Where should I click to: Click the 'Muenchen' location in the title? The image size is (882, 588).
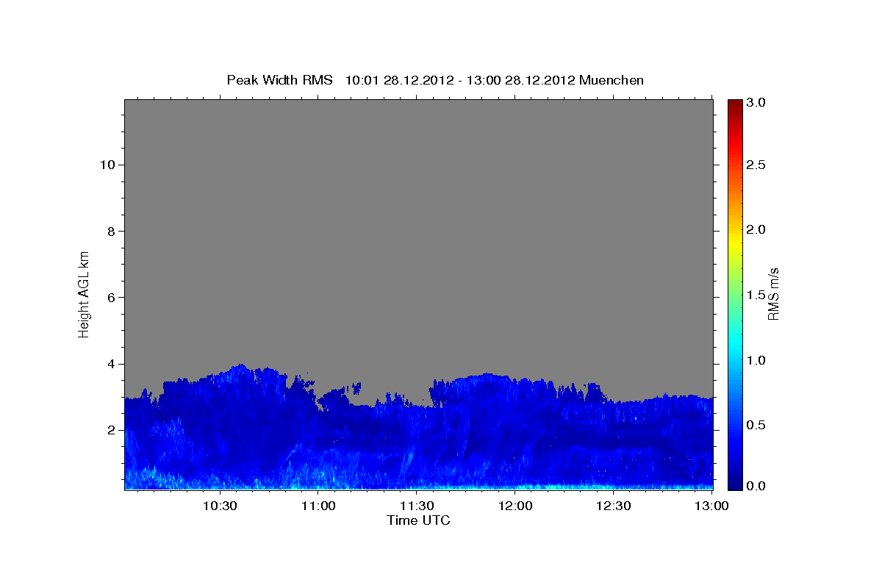tap(612, 80)
